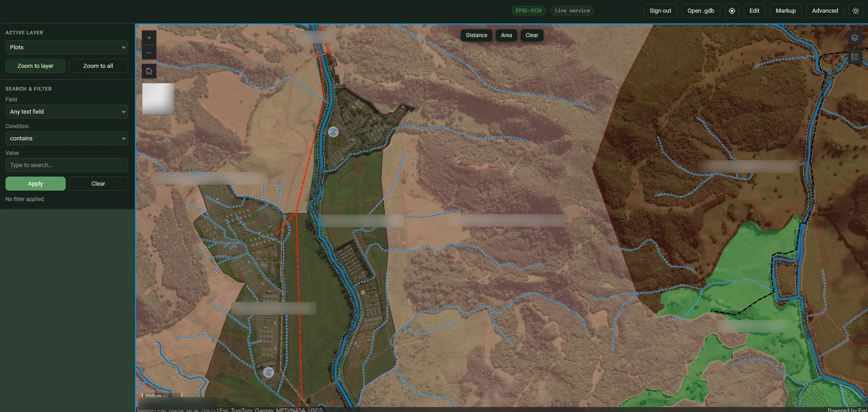Image resolution: width=868 pixels, height=412 pixels.
Task: Zoom in with the plus button
Action: coord(149,38)
